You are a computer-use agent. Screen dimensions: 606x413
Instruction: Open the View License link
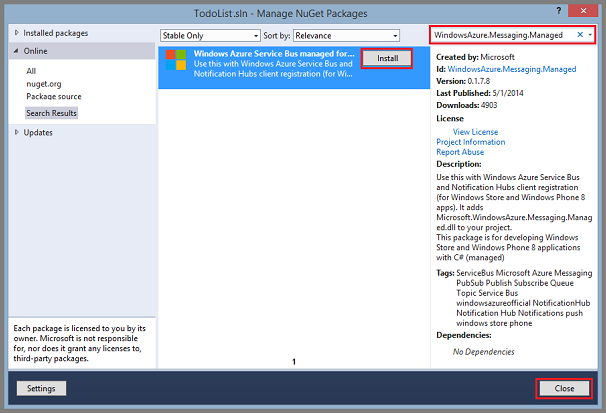(475, 132)
